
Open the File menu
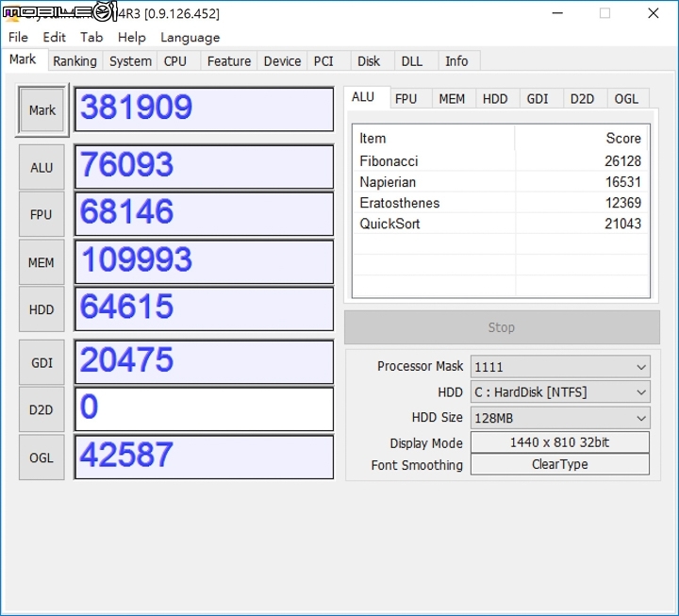18,37
